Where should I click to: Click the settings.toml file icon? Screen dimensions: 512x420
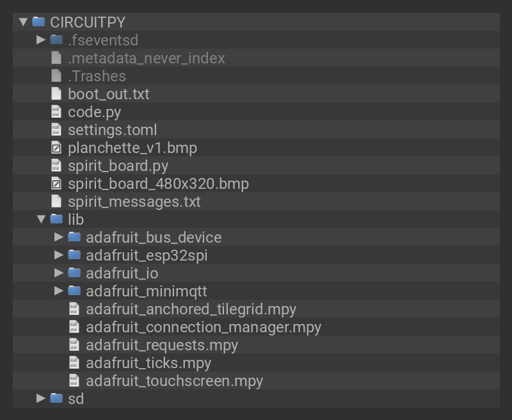[56, 130]
